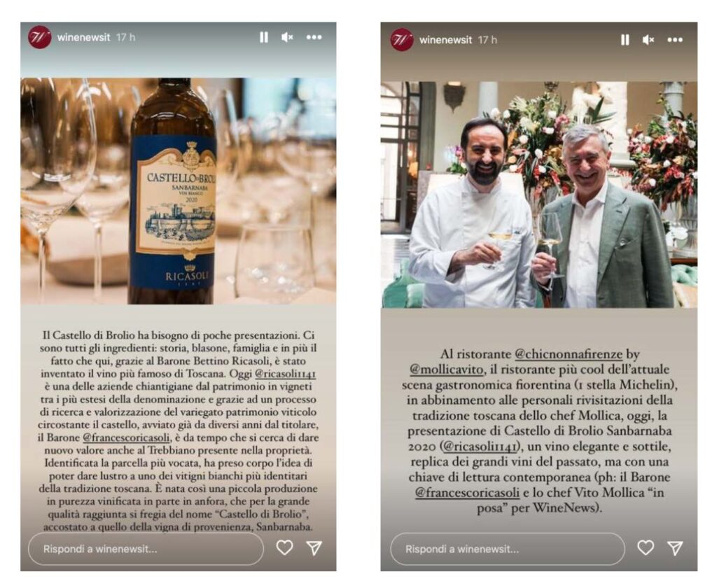Open @chicnonnafirenze mention link
Viewport: 717px width, 588px height.
click(x=569, y=354)
